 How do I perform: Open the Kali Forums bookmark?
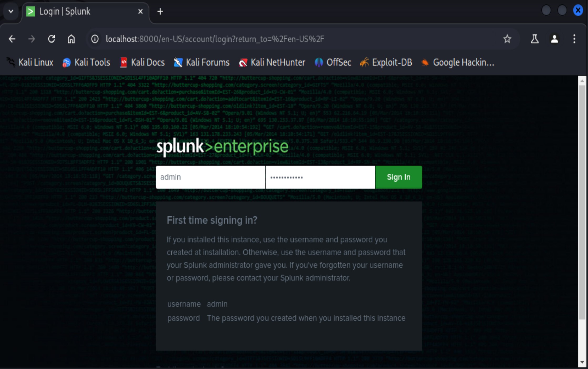click(x=202, y=62)
